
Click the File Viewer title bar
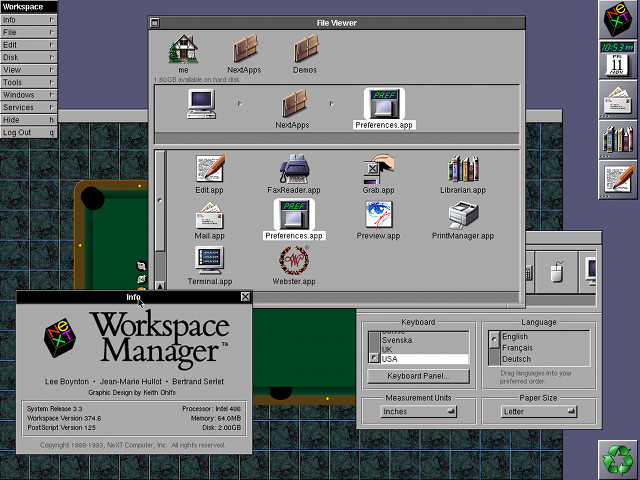(337, 23)
